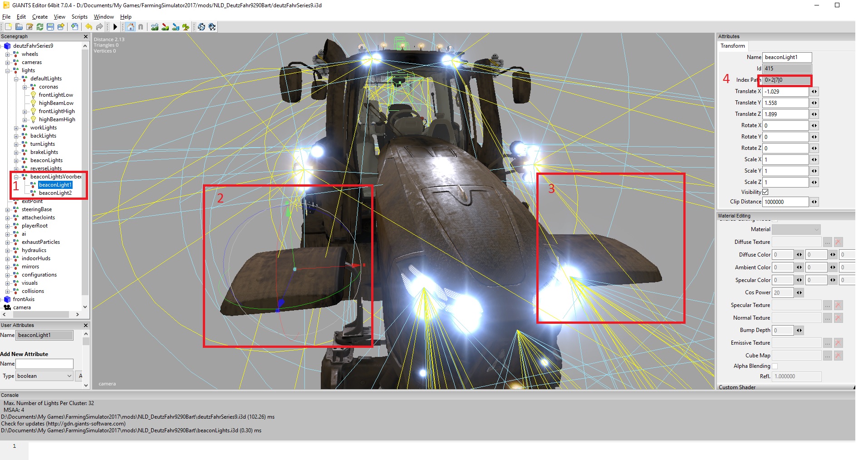
Task: Browse for a Specular Texture file
Action: (828, 305)
